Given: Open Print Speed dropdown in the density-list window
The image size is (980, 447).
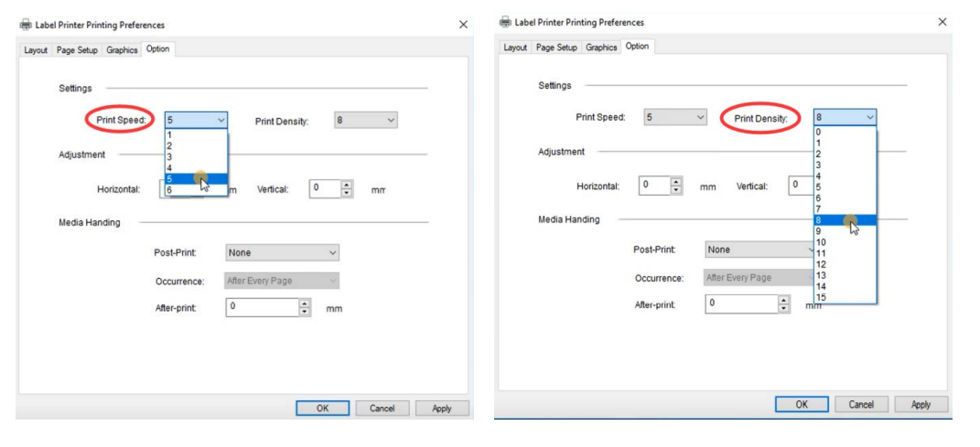Looking at the screenshot, I should coord(675,117).
